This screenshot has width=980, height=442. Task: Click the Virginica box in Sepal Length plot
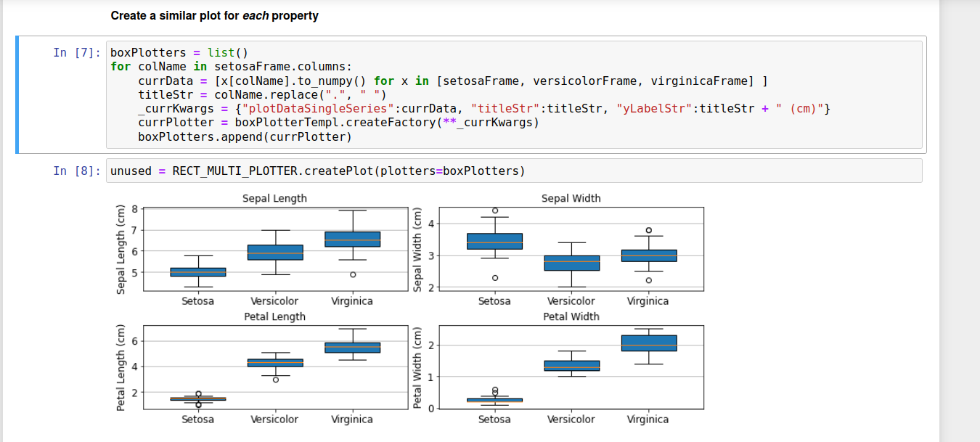pyautogui.click(x=352, y=240)
